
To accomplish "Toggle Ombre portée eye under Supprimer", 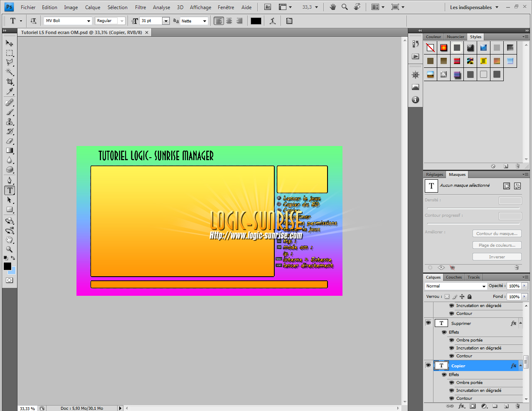I will 452,340.
